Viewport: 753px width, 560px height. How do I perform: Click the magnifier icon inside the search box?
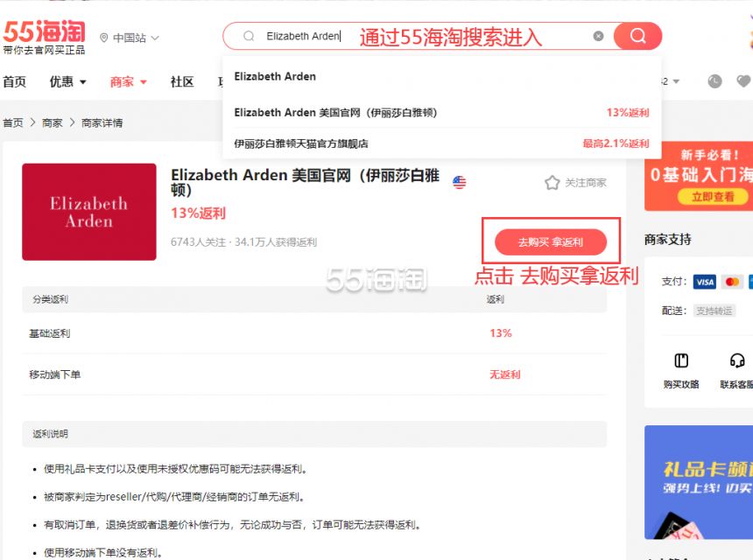tap(249, 36)
